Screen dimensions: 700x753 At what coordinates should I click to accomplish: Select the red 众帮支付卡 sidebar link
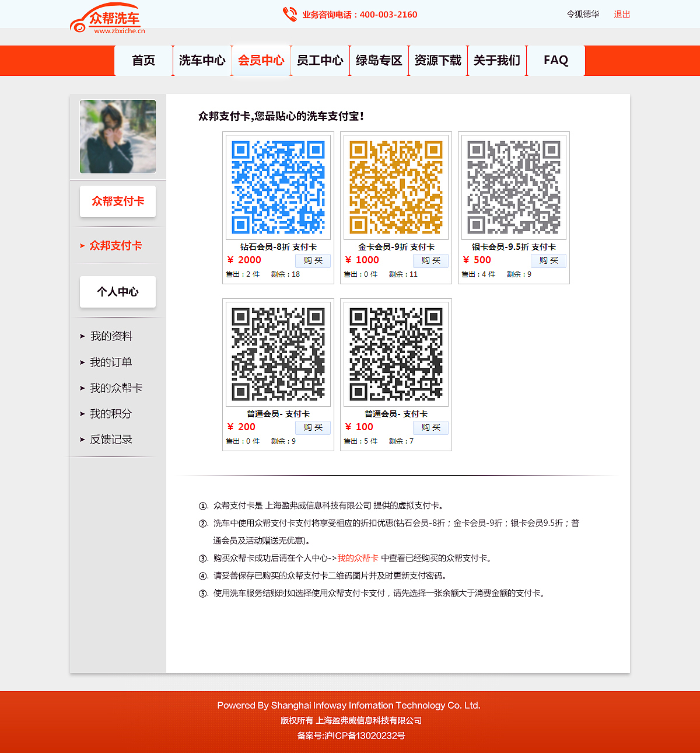coord(116,246)
